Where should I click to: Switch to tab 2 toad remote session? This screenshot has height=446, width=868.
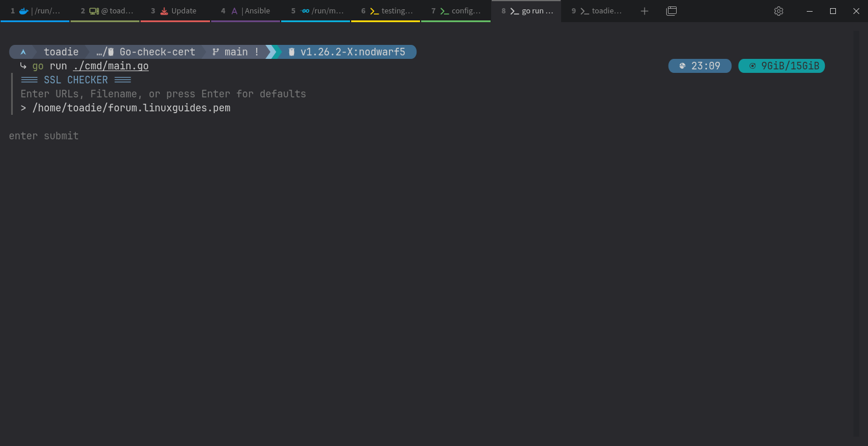[x=105, y=11]
